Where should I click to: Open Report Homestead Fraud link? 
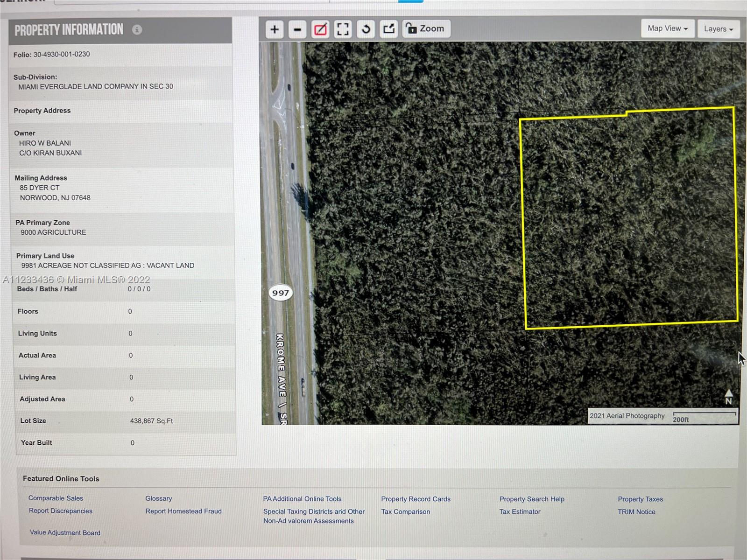[183, 511]
